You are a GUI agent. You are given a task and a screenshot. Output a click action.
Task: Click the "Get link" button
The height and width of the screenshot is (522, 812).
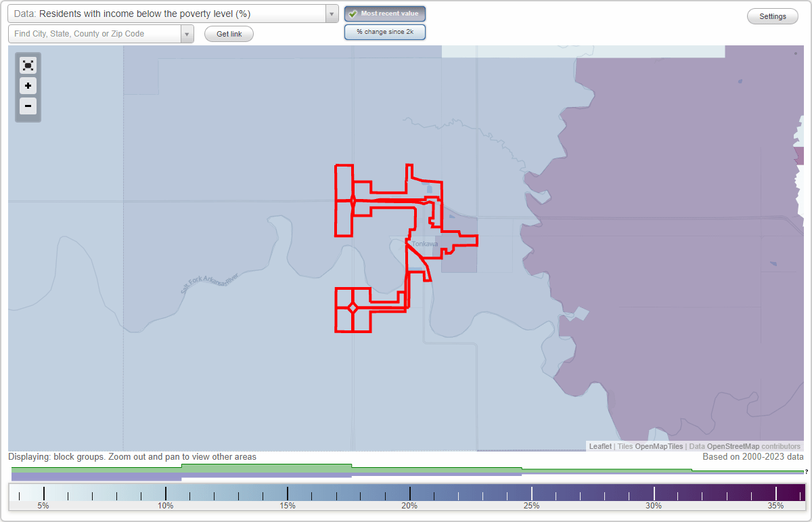[x=228, y=33]
